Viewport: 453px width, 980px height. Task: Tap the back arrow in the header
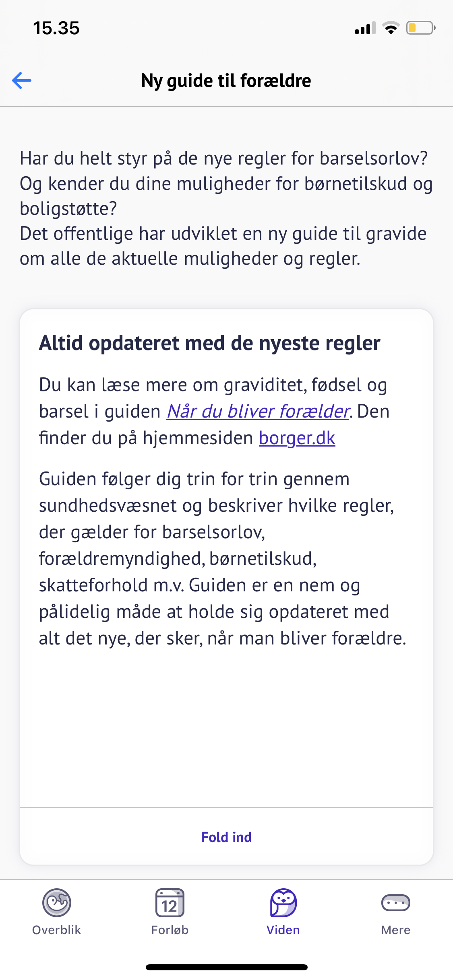click(22, 80)
